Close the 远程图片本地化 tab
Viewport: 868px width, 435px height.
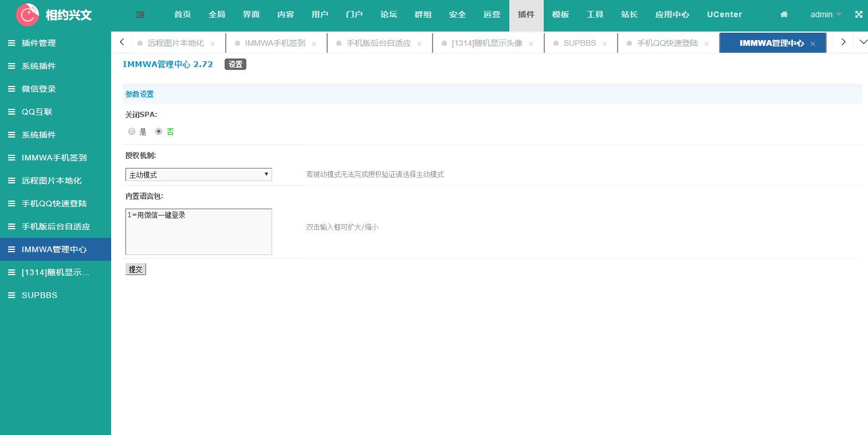tap(213, 44)
